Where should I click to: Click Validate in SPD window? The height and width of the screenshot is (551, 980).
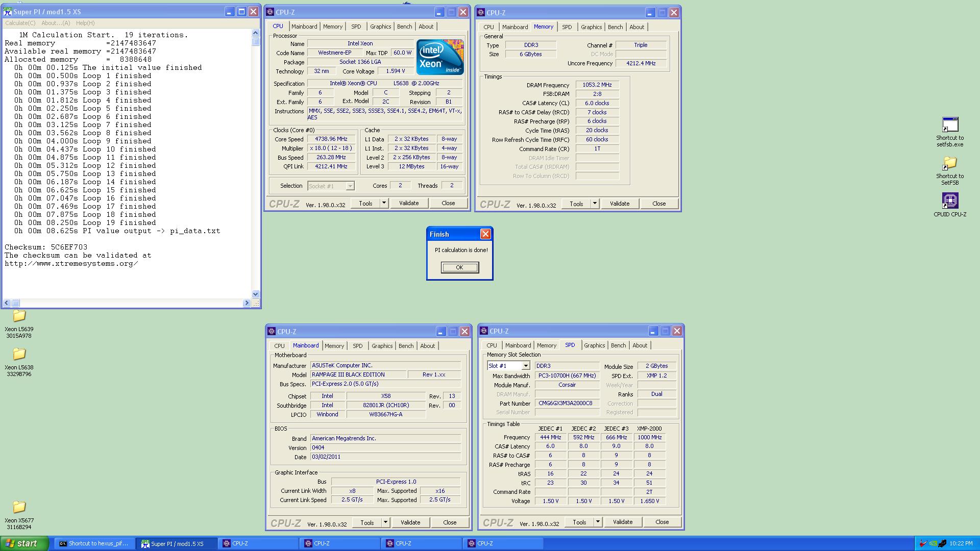point(623,522)
